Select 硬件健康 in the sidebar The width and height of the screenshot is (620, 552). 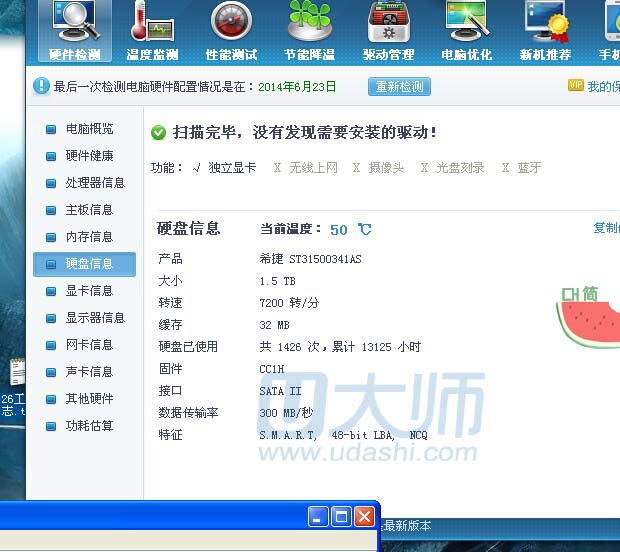pos(89,156)
